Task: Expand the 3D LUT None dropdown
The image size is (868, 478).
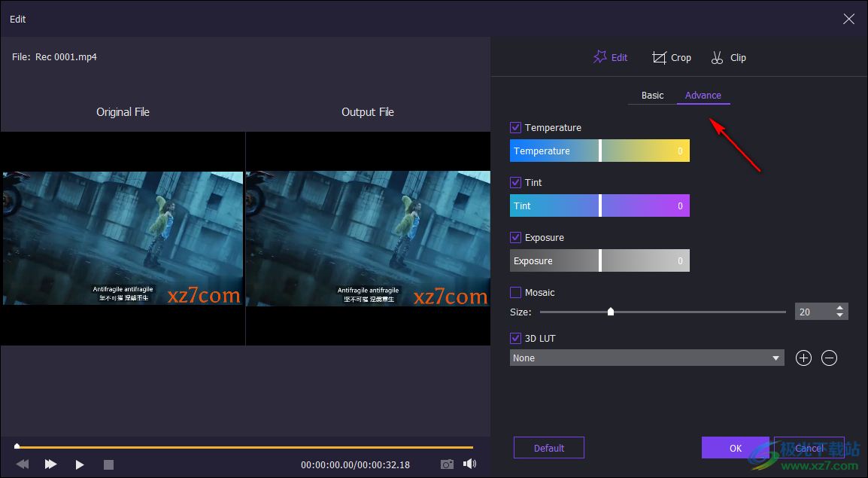Action: tap(647, 358)
